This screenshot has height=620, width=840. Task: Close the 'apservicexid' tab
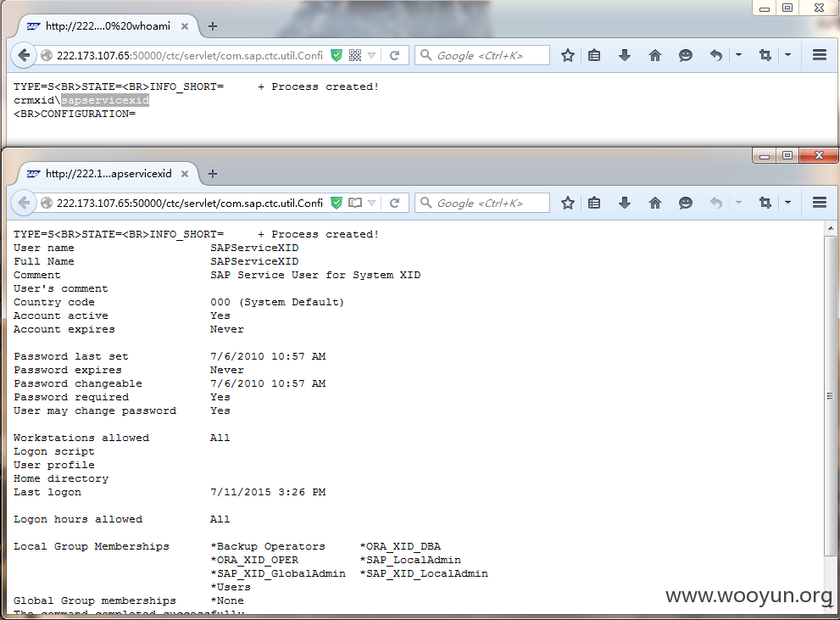tap(184, 174)
